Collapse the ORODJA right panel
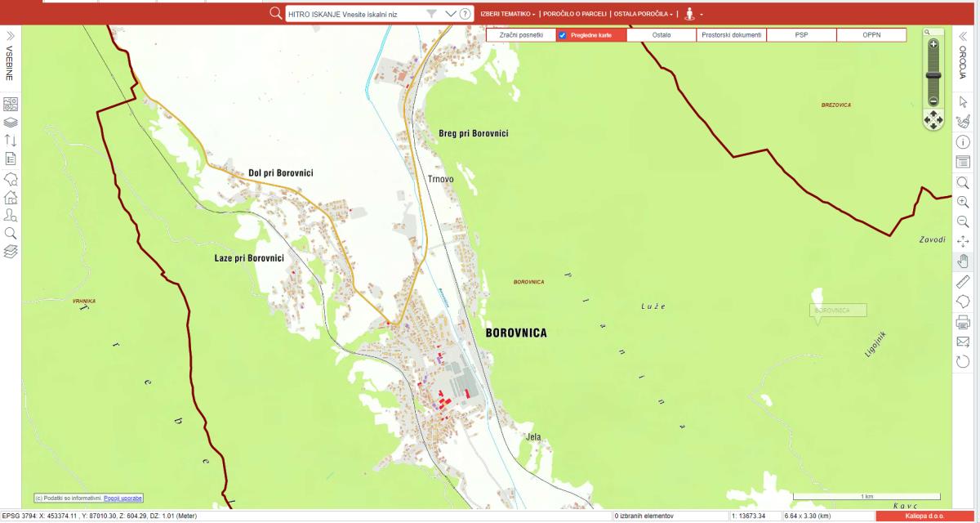This screenshot has width=980, height=523. tap(963, 36)
